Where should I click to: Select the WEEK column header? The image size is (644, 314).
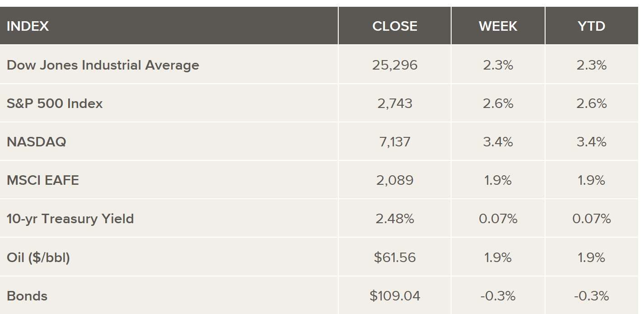pos(498,26)
